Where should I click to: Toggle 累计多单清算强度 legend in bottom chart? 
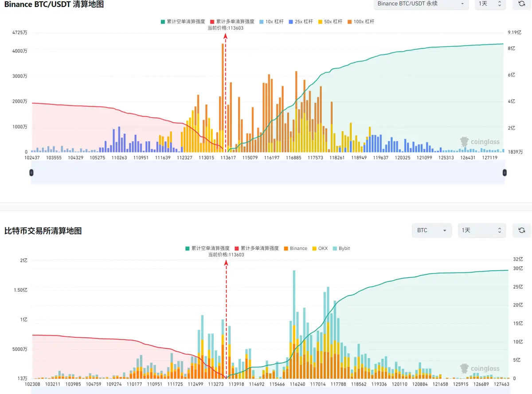tap(256, 248)
